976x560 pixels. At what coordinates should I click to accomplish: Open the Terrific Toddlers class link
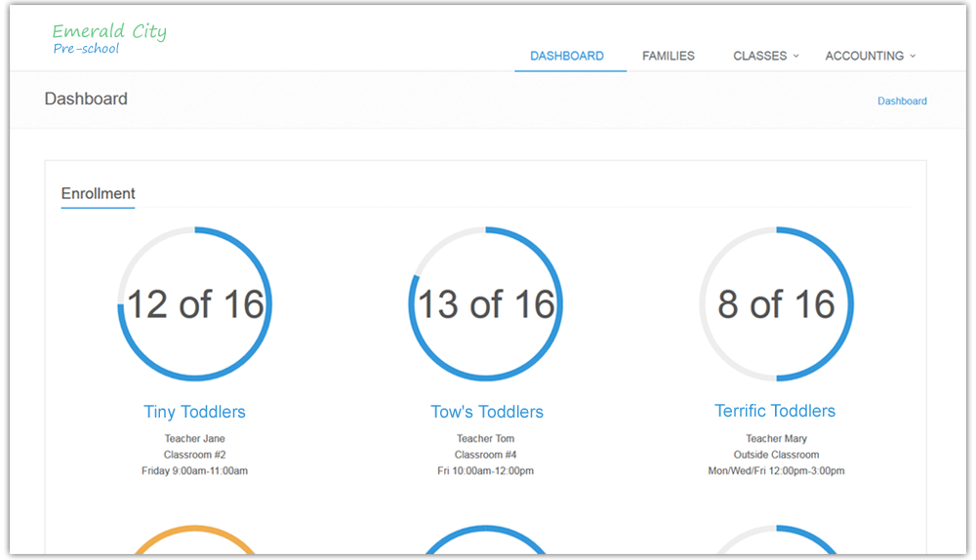(x=775, y=411)
